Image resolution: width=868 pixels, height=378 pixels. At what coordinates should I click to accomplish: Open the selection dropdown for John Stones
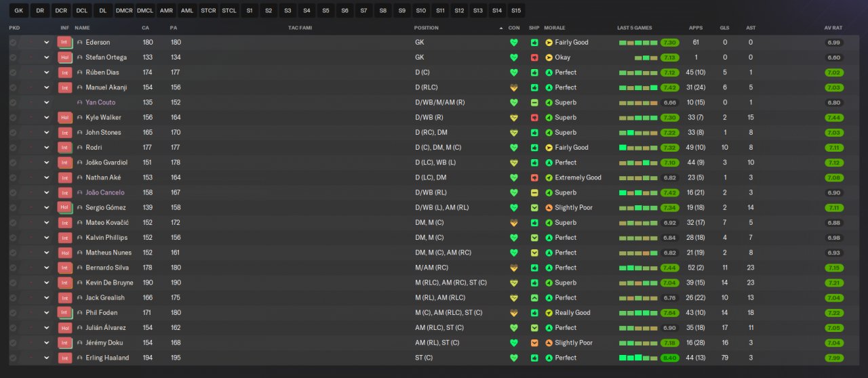(x=46, y=132)
